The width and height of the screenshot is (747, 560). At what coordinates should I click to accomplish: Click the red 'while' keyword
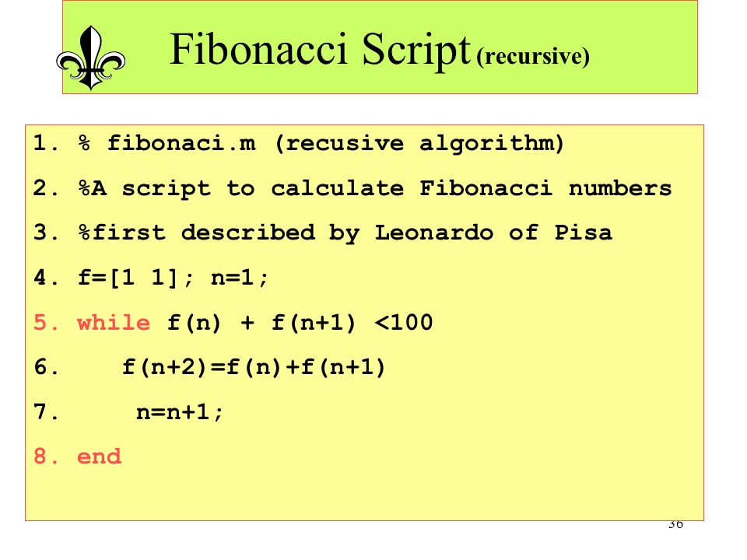point(114,322)
